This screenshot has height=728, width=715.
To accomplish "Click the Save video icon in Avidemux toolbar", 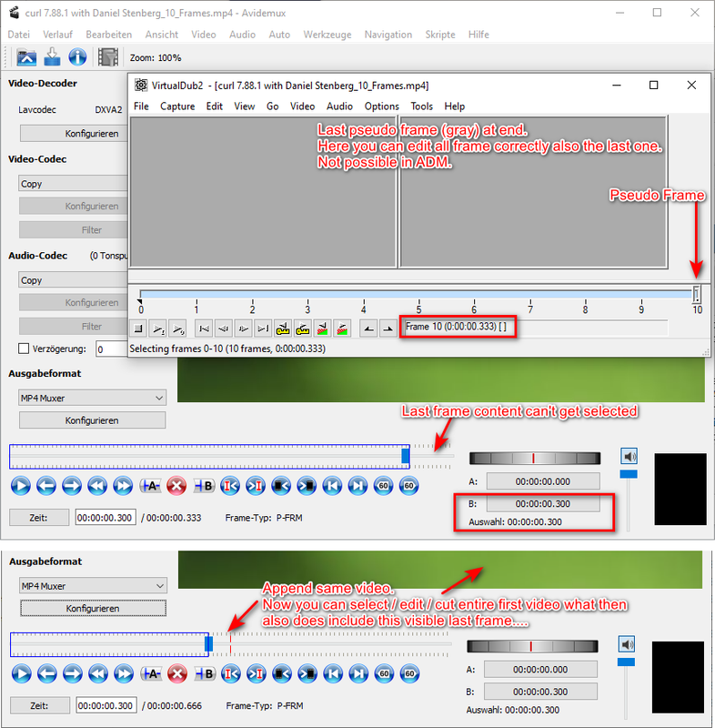I will tap(52, 57).
